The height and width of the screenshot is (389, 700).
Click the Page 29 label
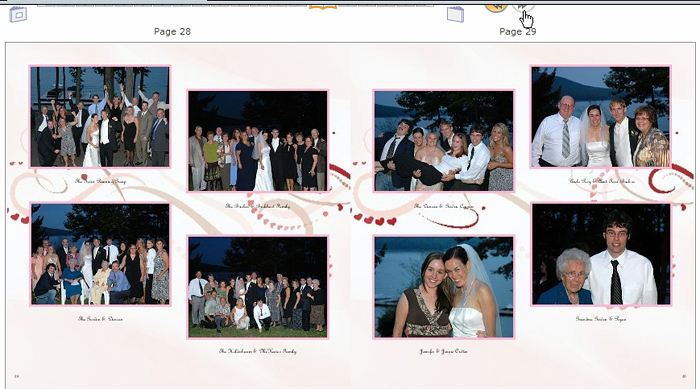[x=518, y=32]
